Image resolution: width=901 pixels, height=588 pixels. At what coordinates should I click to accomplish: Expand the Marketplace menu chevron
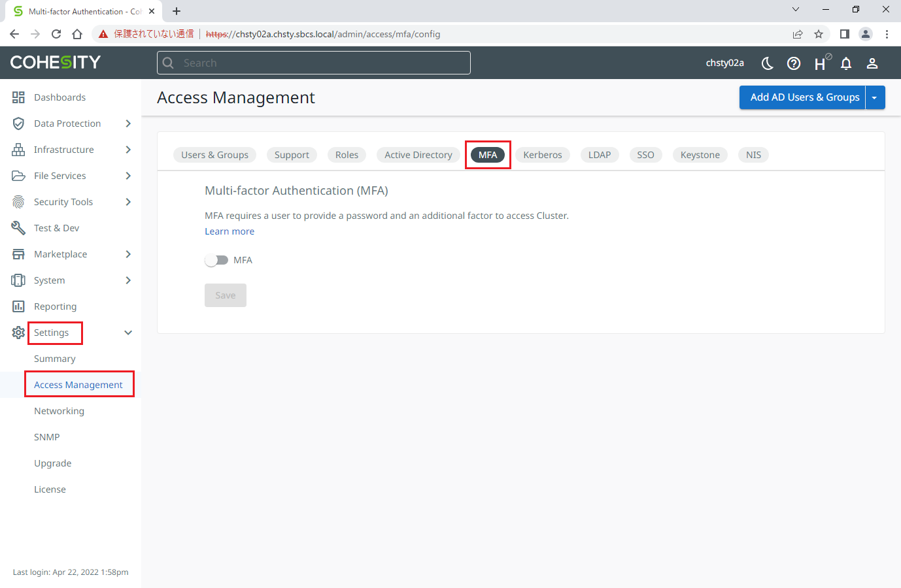click(x=128, y=254)
